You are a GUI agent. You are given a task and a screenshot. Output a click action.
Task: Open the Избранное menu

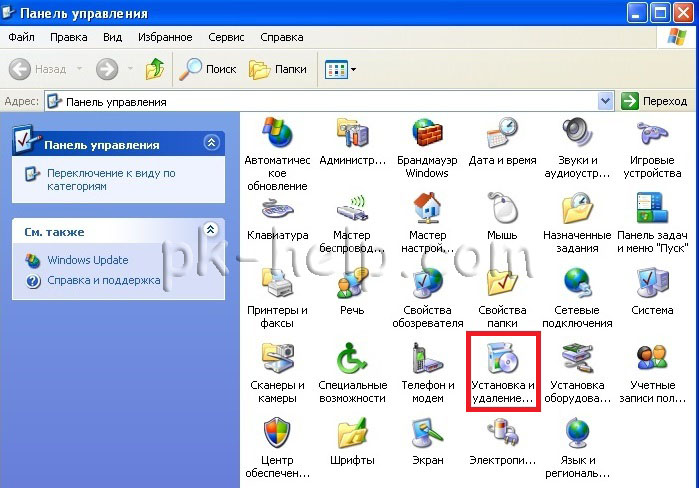tap(165, 37)
